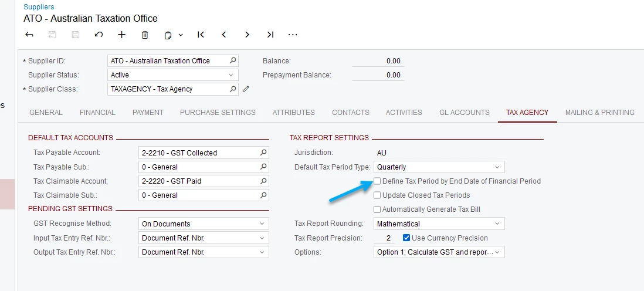The height and width of the screenshot is (291, 644).
Task: Switch to the CONTACTS tab
Action: pyautogui.click(x=350, y=113)
